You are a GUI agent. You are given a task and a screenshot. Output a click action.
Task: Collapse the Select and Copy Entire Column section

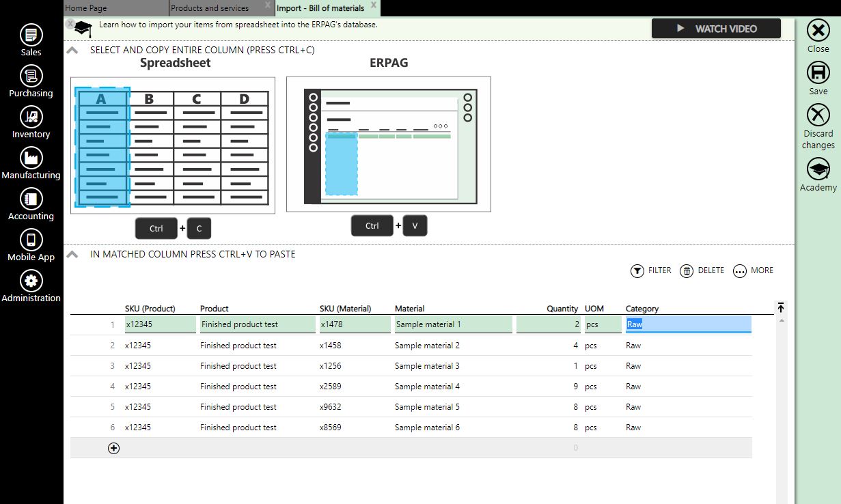72,51
